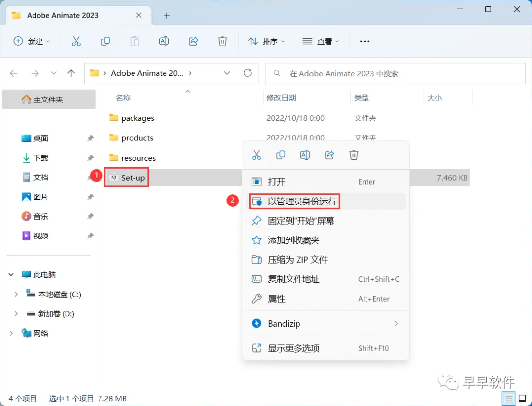This screenshot has height=406, width=532.
Task: Refresh the current folder
Action: pyautogui.click(x=248, y=73)
